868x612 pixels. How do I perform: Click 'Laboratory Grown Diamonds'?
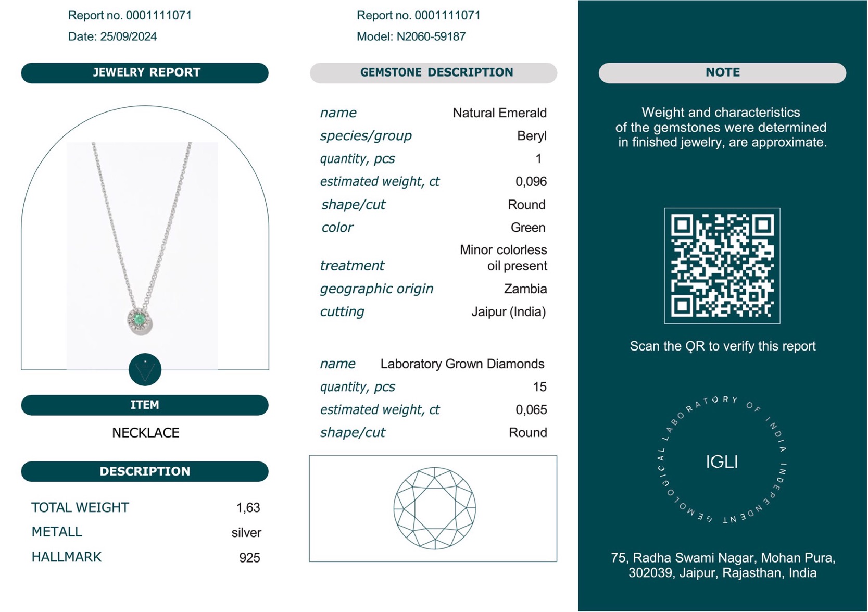[462, 364]
